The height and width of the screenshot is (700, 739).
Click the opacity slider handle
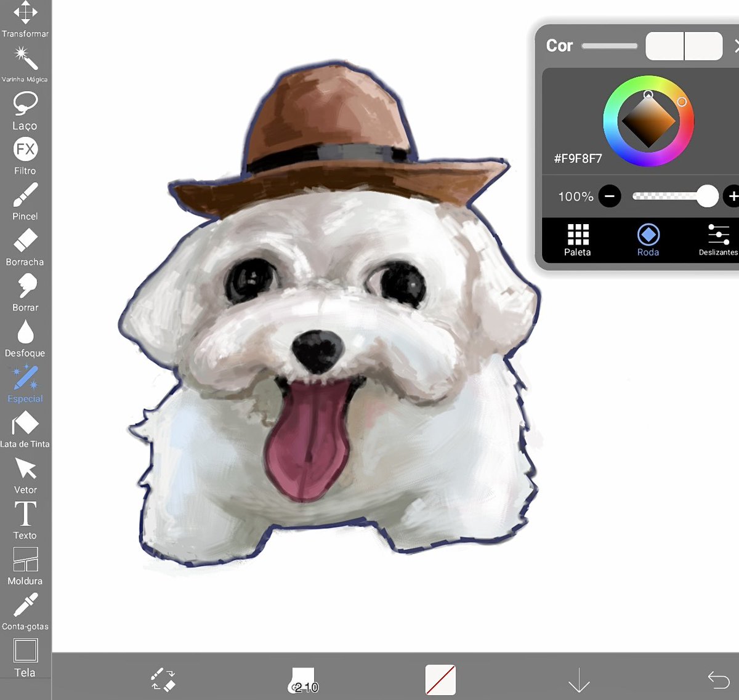click(x=708, y=196)
